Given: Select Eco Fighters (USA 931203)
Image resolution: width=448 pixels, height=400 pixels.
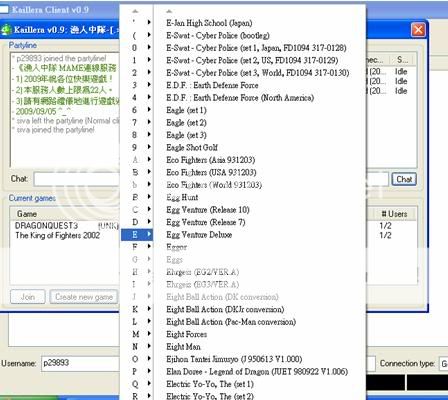Looking at the screenshot, I should [211, 172].
